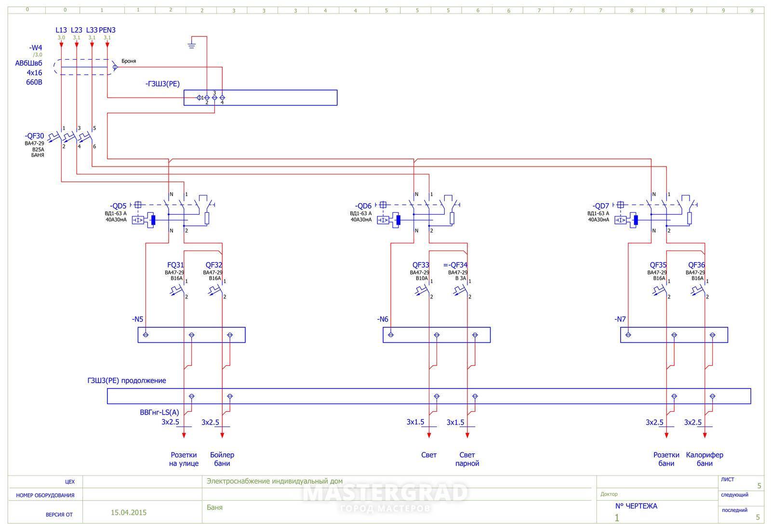This screenshot has height=532, width=771.
Task: Click the L23 input arrow
Action: coord(77,45)
